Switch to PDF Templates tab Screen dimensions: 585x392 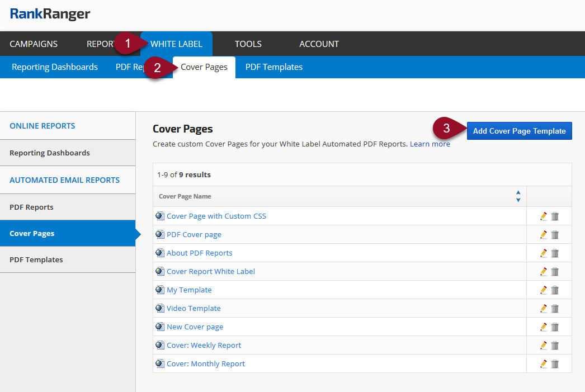pyautogui.click(x=274, y=67)
